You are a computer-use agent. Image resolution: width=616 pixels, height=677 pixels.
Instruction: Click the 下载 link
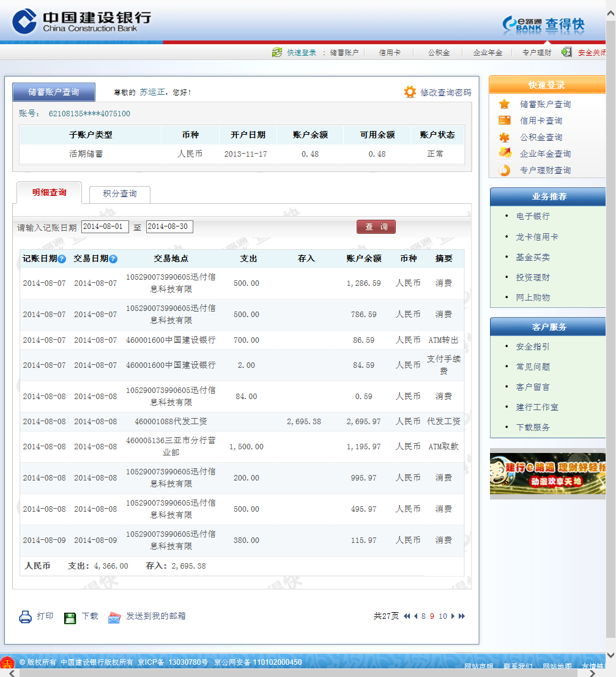point(90,616)
